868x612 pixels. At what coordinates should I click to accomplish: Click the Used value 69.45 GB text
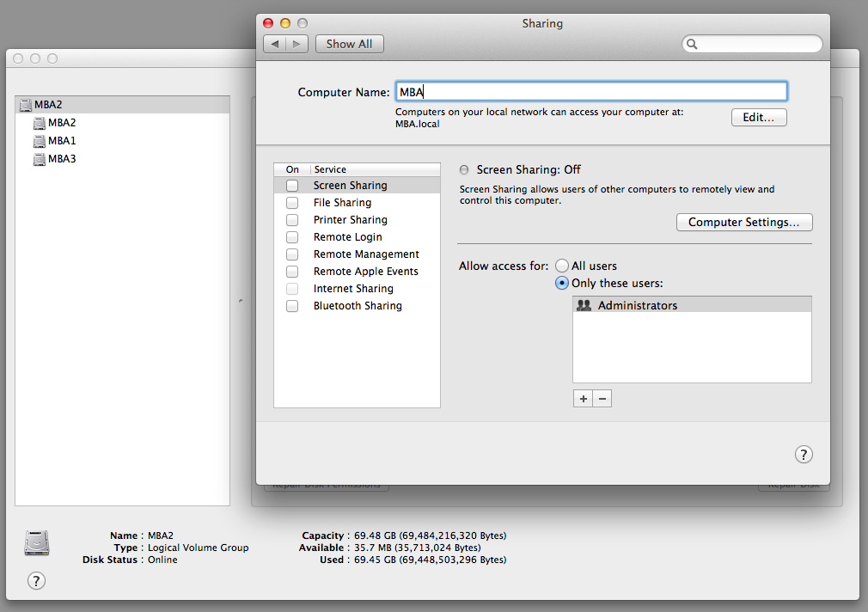[430, 560]
